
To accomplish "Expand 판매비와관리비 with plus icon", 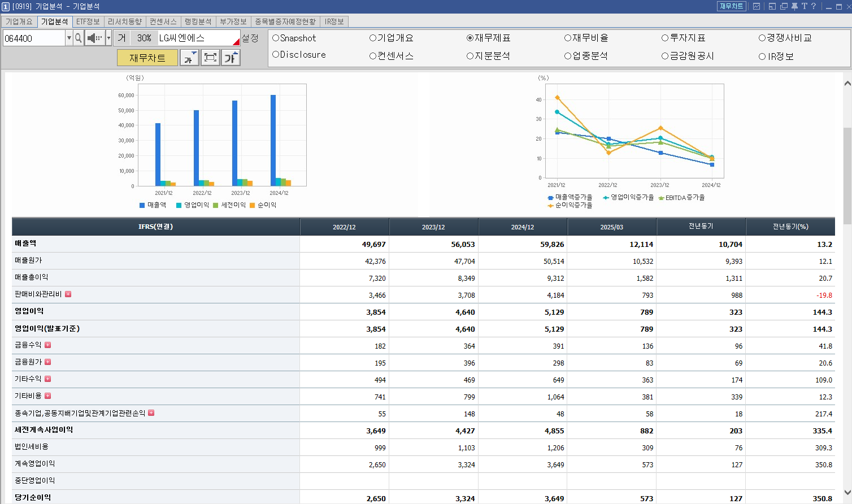I will pyautogui.click(x=68, y=294).
